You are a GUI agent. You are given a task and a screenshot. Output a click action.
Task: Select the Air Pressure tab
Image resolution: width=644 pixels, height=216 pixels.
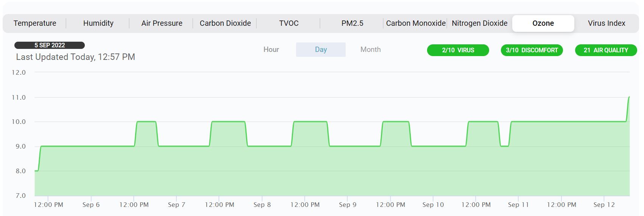point(162,23)
